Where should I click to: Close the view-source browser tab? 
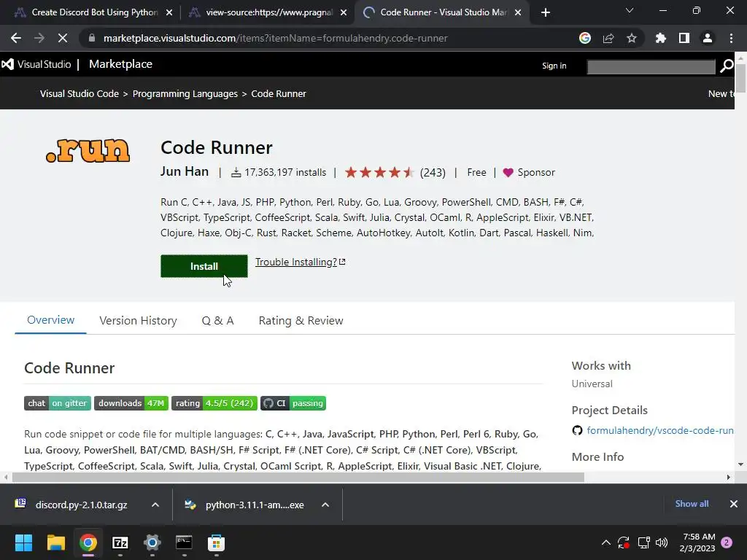344,12
